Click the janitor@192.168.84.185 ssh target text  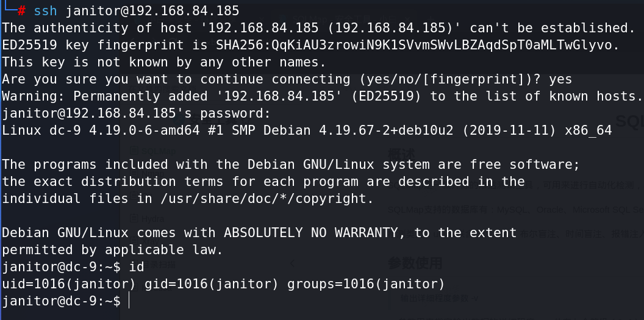point(153,11)
